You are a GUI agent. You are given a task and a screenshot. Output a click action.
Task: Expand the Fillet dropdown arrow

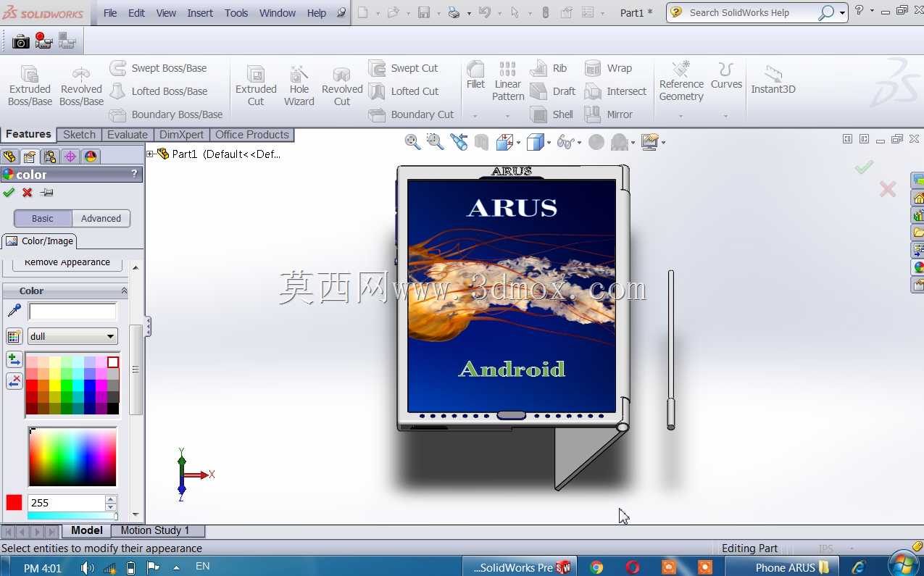click(x=475, y=116)
